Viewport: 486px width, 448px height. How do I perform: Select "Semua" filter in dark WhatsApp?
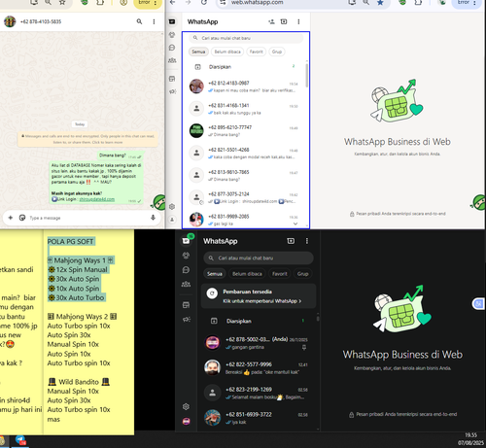215,274
